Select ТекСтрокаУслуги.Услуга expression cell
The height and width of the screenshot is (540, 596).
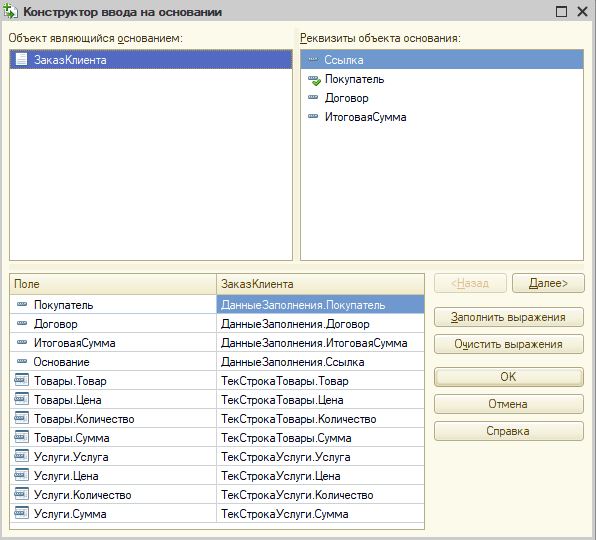[x=320, y=456]
